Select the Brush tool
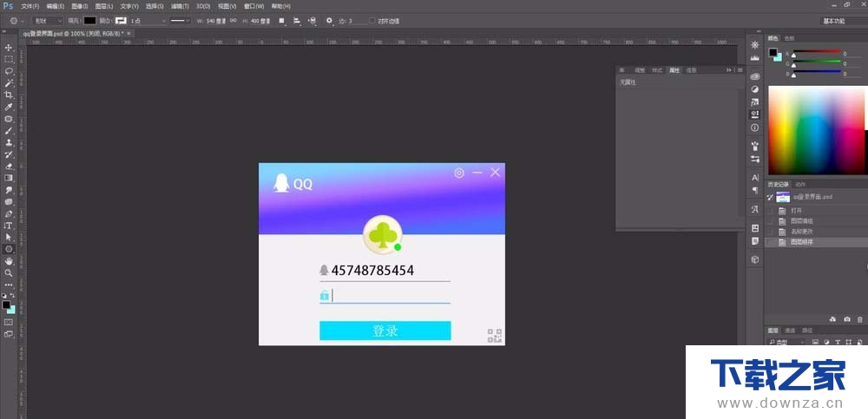868x419 pixels. click(9, 131)
